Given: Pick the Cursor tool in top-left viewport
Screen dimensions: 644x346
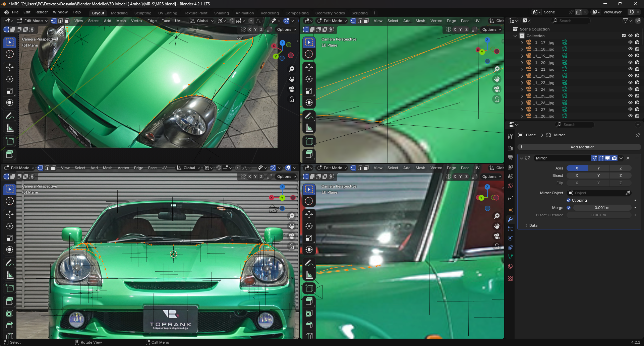Looking at the screenshot, I should 10,54.
